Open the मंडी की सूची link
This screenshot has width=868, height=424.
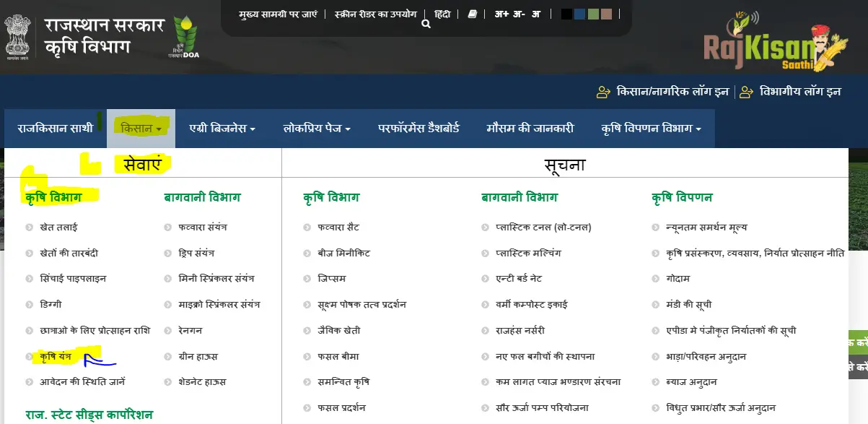pyautogui.click(x=689, y=305)
